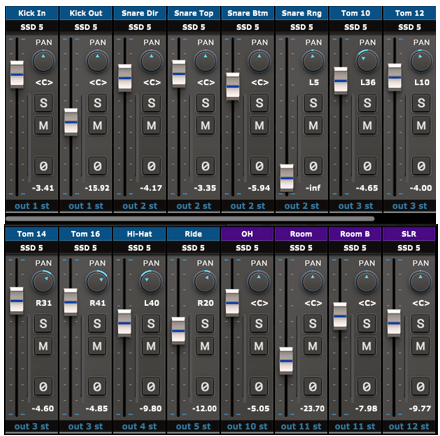Viewport: 440px width, 436px height.
Task: Open Tom 12 output routing menu
Action: [410, 206]
